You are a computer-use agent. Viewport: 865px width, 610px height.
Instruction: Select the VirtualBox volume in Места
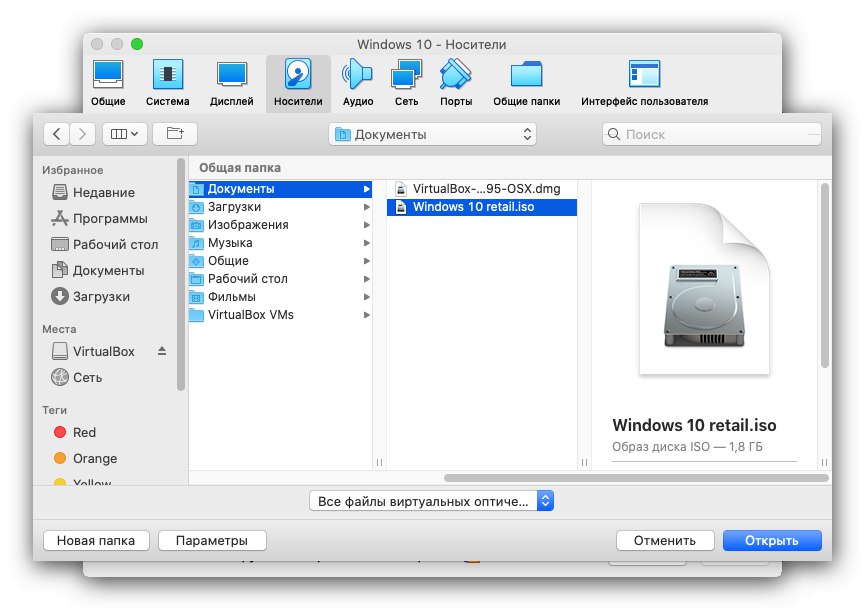point(93,351)
